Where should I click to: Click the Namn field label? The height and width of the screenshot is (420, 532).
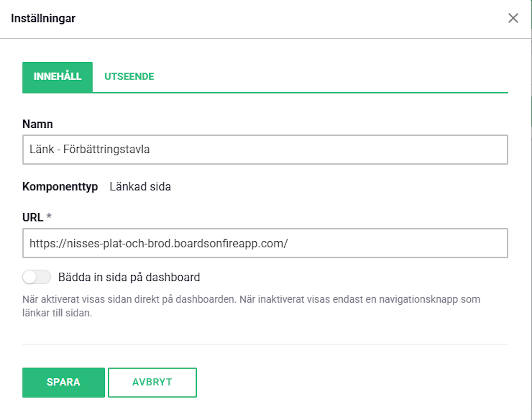click(38, 124)
